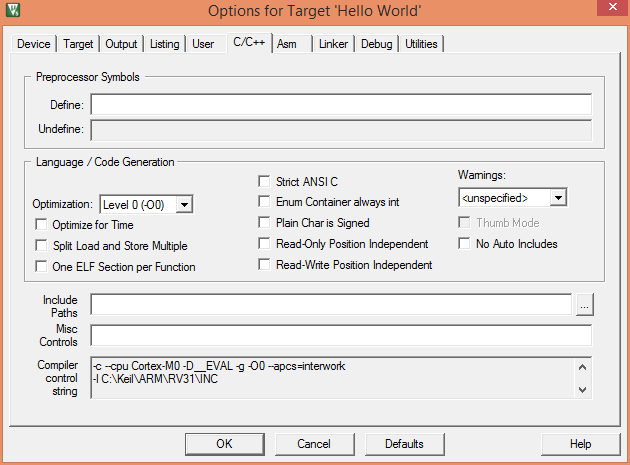
Task: Restore settings with Defaults button
Action: tap(404, 444)
